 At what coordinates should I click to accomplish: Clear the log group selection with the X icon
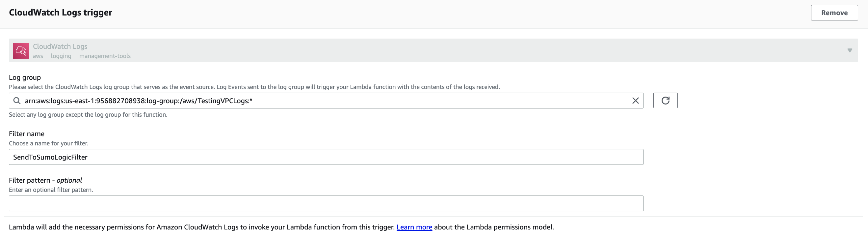636,100
